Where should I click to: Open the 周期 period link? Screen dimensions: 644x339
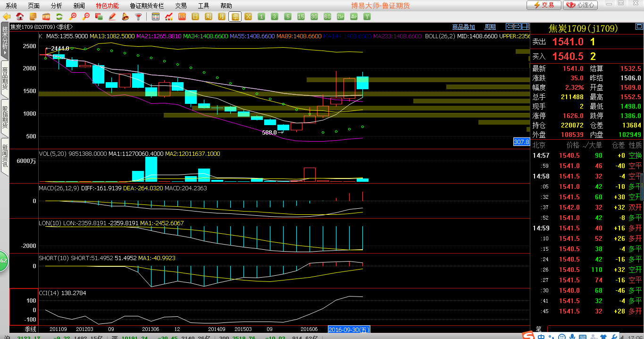490,27
